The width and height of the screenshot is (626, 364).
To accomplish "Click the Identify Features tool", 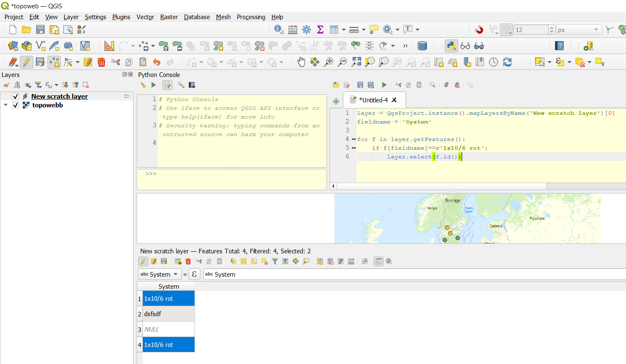I will [x=279, y=30].
